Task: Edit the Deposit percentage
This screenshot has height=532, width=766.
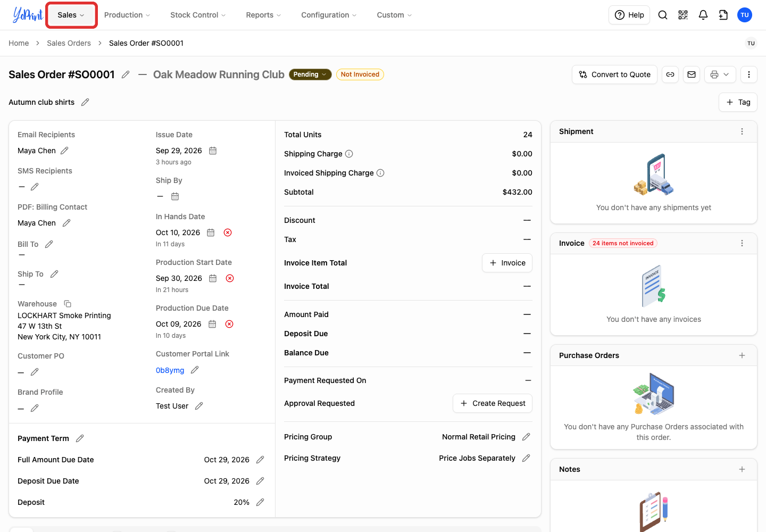Action: tap(260, 502)
